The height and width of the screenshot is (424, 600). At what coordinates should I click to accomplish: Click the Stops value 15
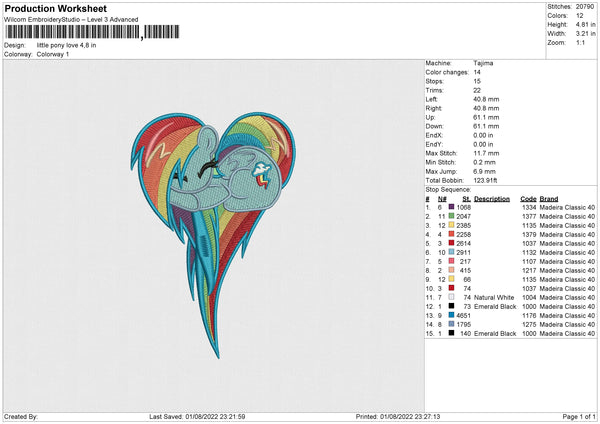(477, 81)
